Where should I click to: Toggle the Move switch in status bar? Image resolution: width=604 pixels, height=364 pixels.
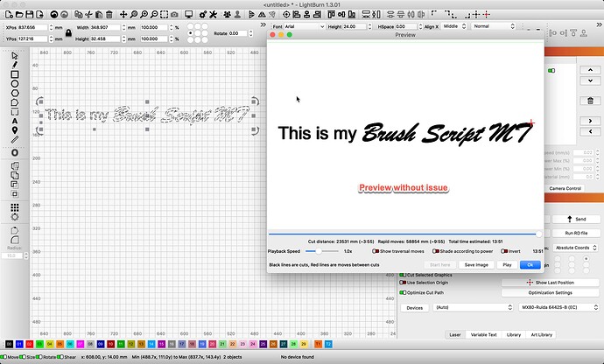[4, 357]
